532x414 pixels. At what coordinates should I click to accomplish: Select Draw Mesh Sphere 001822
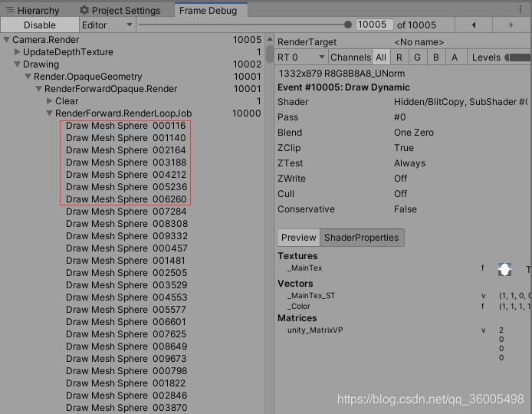126,383
